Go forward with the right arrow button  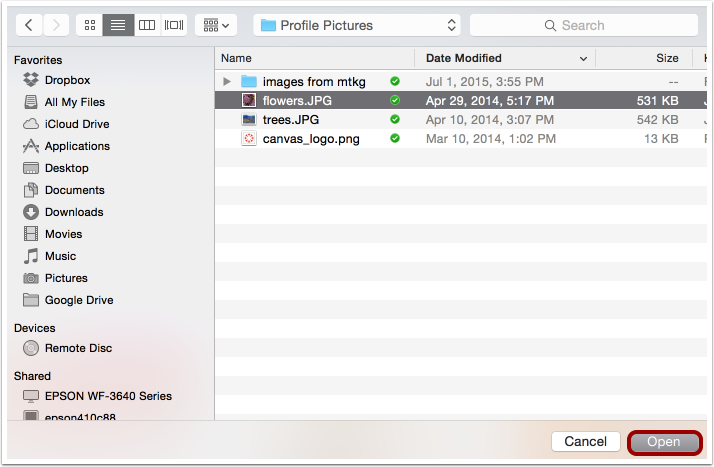coord(56,25)
